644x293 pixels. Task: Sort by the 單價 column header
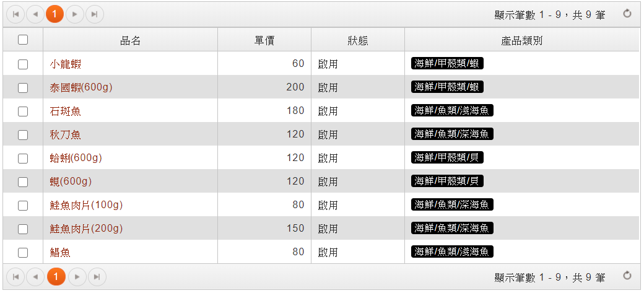[264, 40]
